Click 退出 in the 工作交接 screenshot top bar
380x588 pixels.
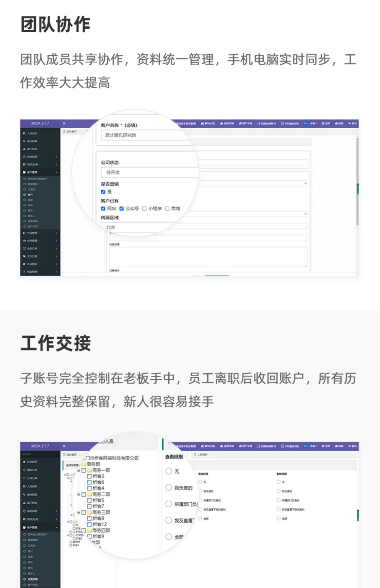(x=352, y=446)
